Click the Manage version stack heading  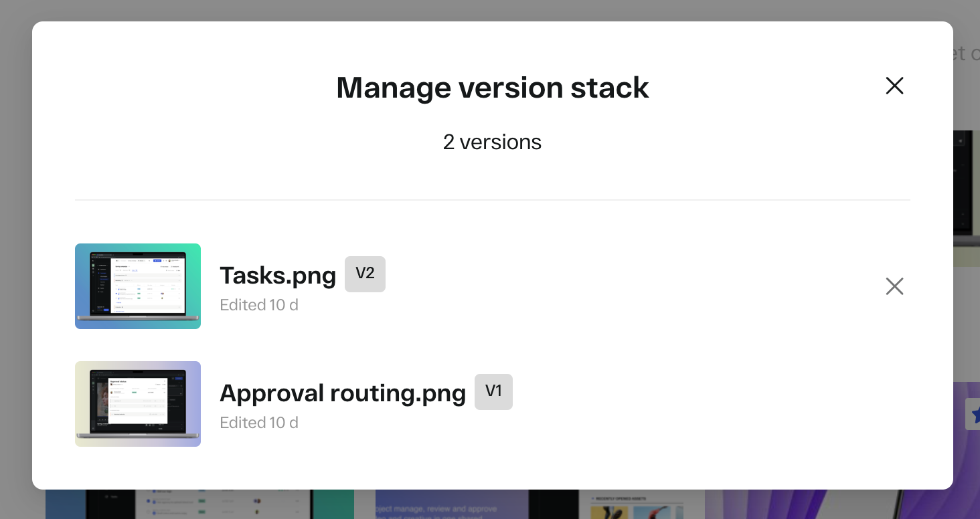492,88
